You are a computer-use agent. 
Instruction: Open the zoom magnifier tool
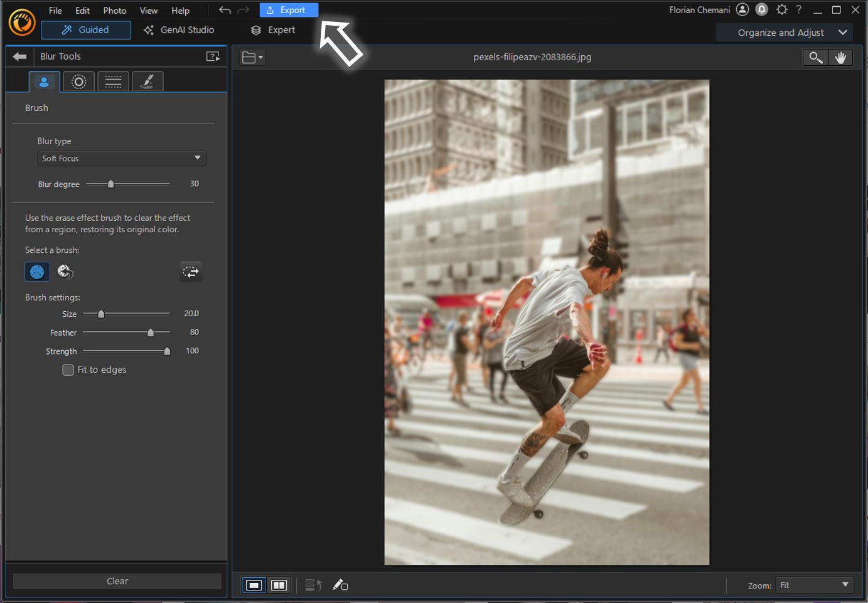tap(815, 57)
